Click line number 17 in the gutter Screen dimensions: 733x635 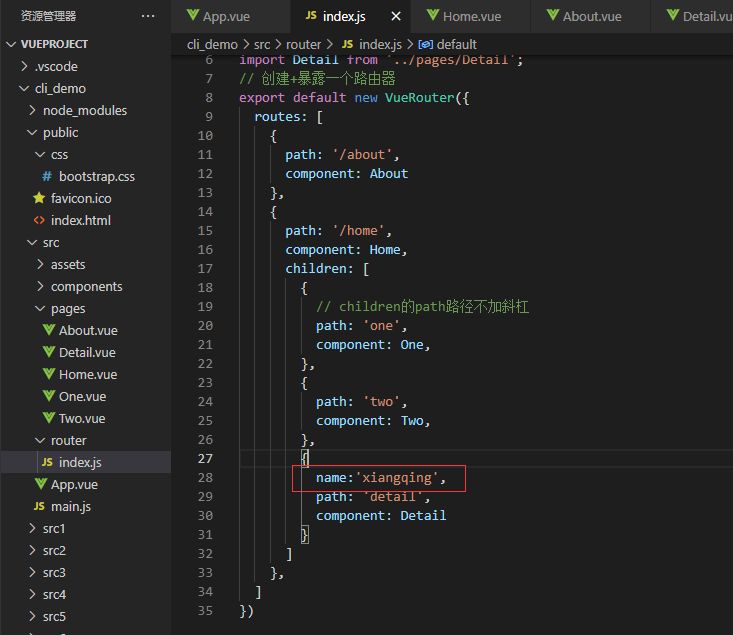click(x=205, y=269)
